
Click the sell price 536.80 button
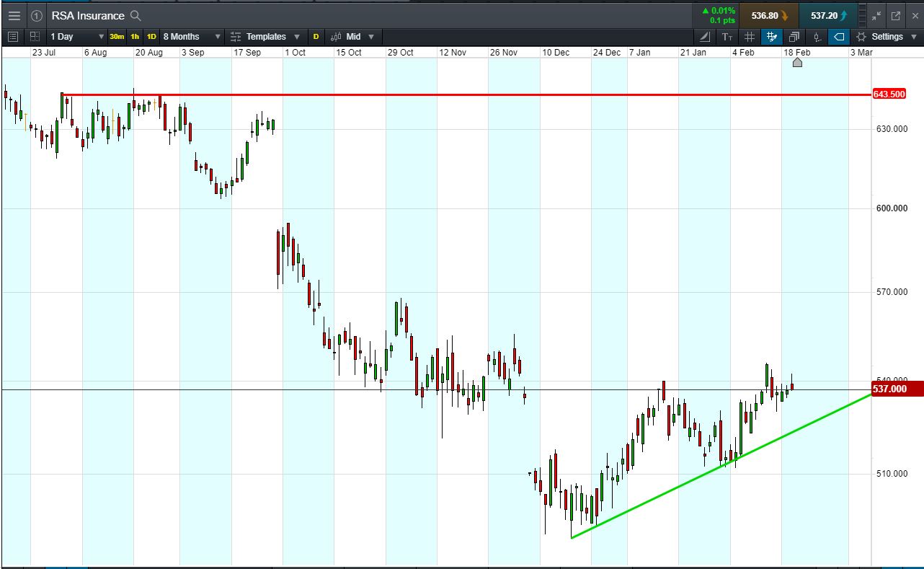coord(768,15)
